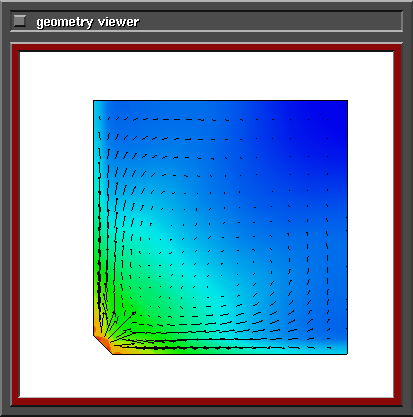
Task: Pick the red-orange hot spot at the plot's chamfered corner
Action: pos(106,342)
